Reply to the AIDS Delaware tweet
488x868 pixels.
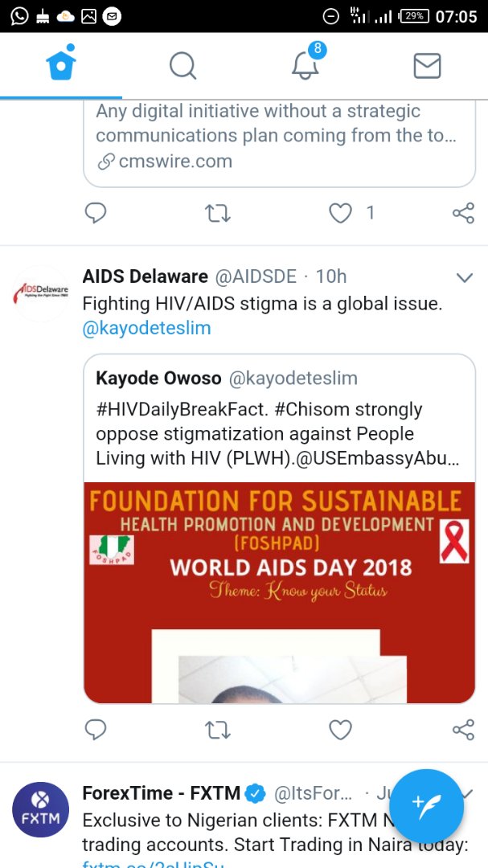(x=96, y=730)
